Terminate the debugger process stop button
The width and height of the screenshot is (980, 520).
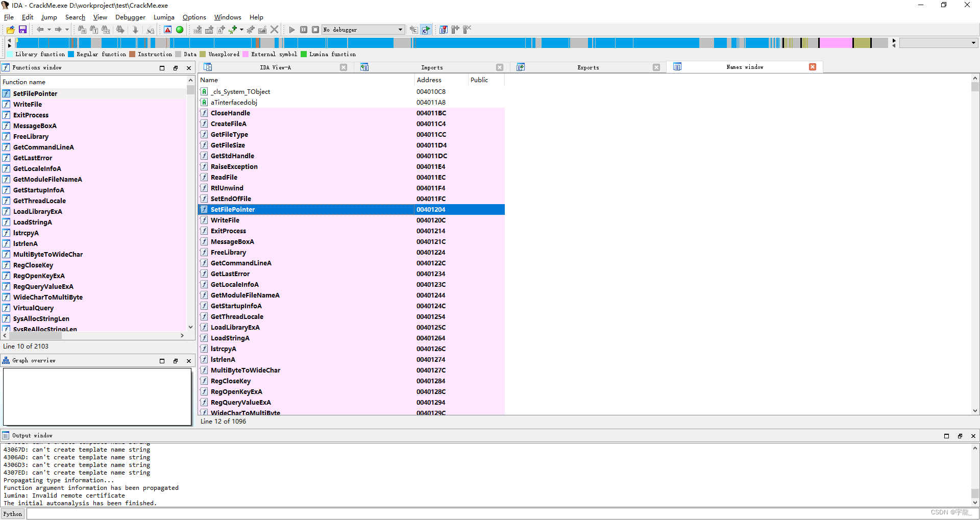315,30
